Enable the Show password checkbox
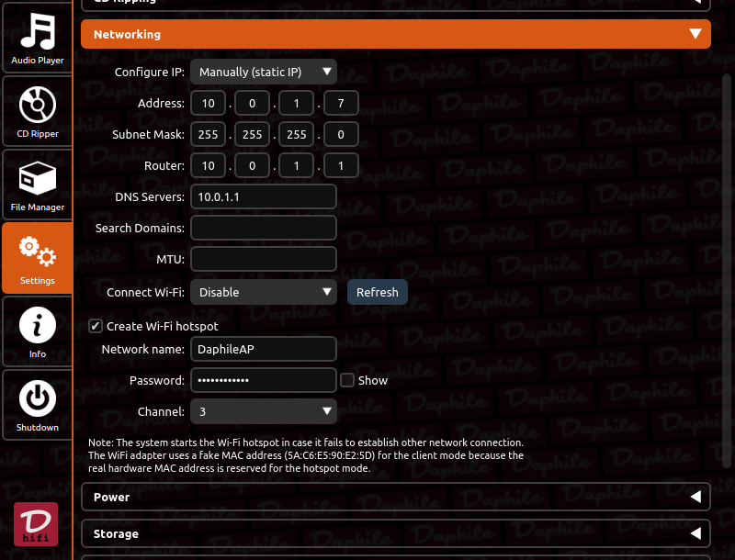This screenshot has height=560, width=735. click(347, 380)
